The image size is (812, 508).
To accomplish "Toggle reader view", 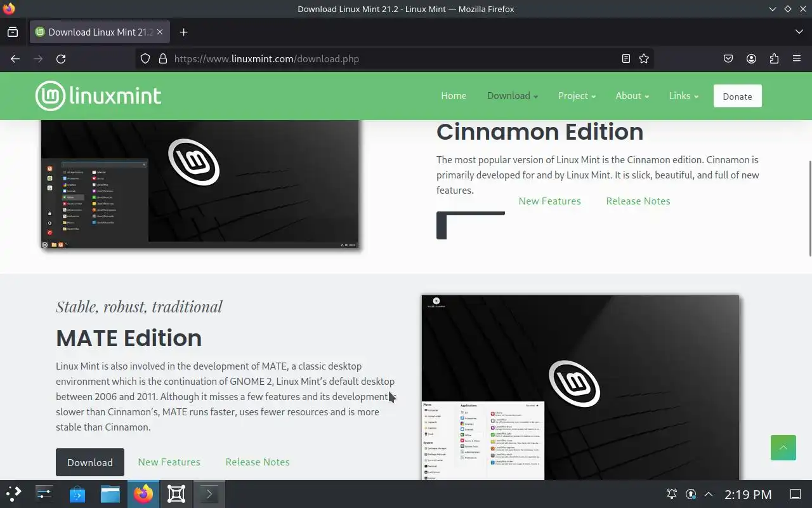I will [x=625, y=59].
